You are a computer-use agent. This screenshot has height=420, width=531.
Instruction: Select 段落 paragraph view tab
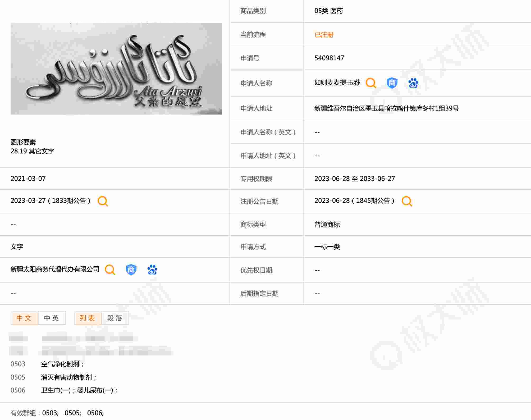pos(115,318)
